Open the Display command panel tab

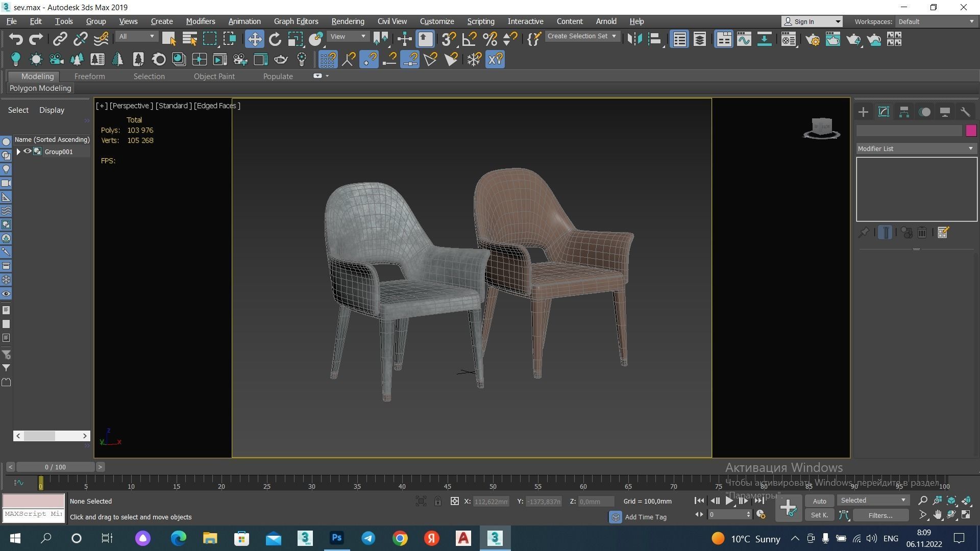(945, 112)
